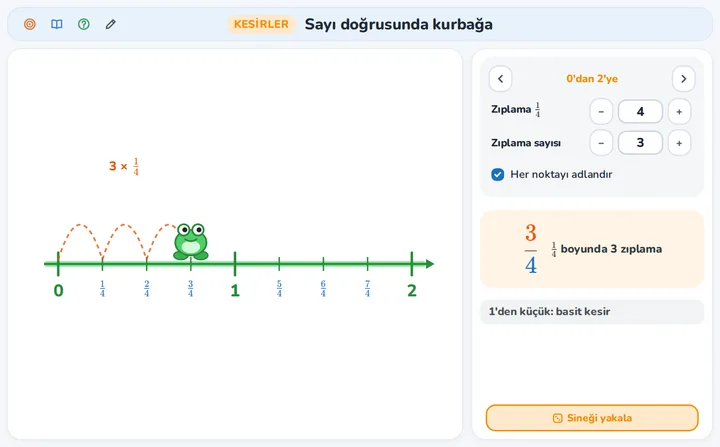Click the KESİRLER category badge

click(x=261, y=24)
